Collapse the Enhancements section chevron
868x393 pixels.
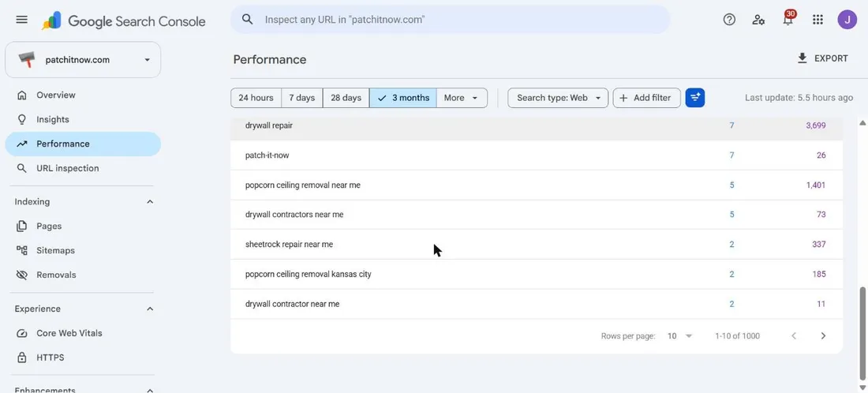pos(149,390)
